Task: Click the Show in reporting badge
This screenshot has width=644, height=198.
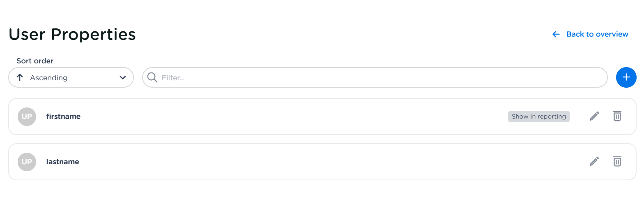Action: pyautogui.click(x=538, y=116)
